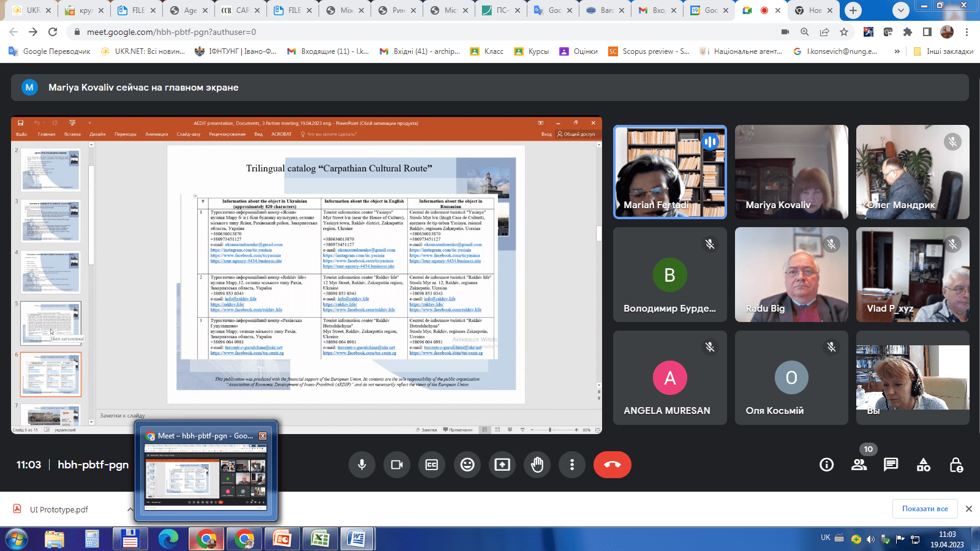Open Chrome side panel icon

(x=927, y=32)
